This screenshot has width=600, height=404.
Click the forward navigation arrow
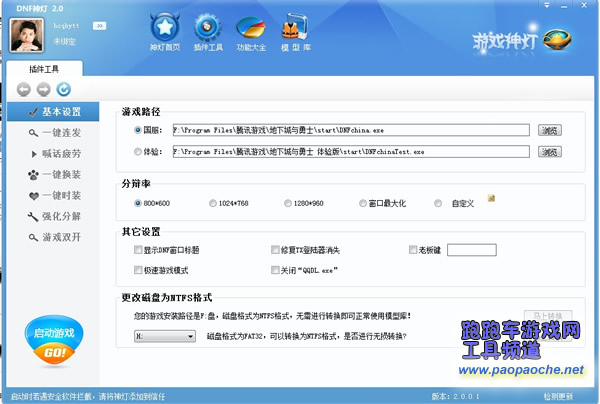[44, 90]
